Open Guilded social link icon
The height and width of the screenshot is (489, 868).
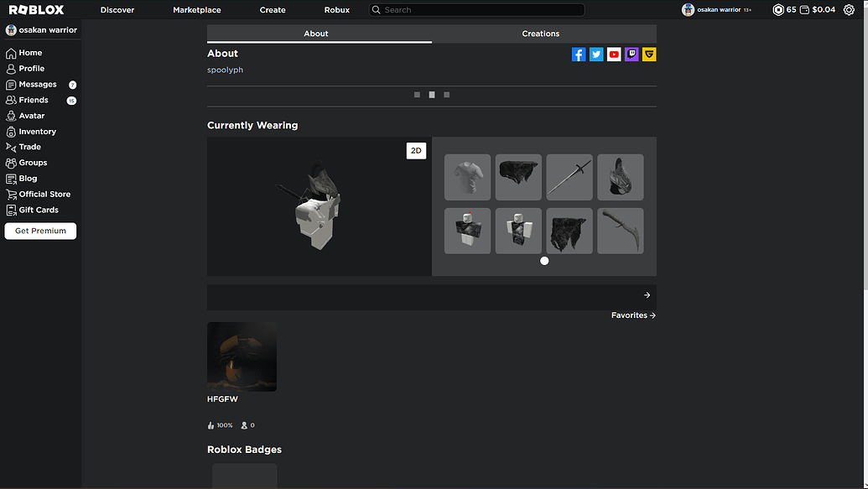point(649,55)
